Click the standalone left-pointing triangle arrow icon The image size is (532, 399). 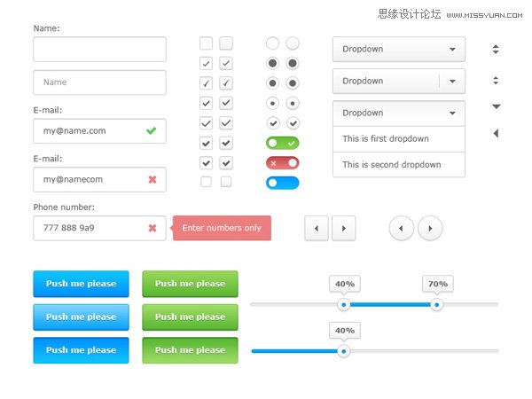[496, 133]
